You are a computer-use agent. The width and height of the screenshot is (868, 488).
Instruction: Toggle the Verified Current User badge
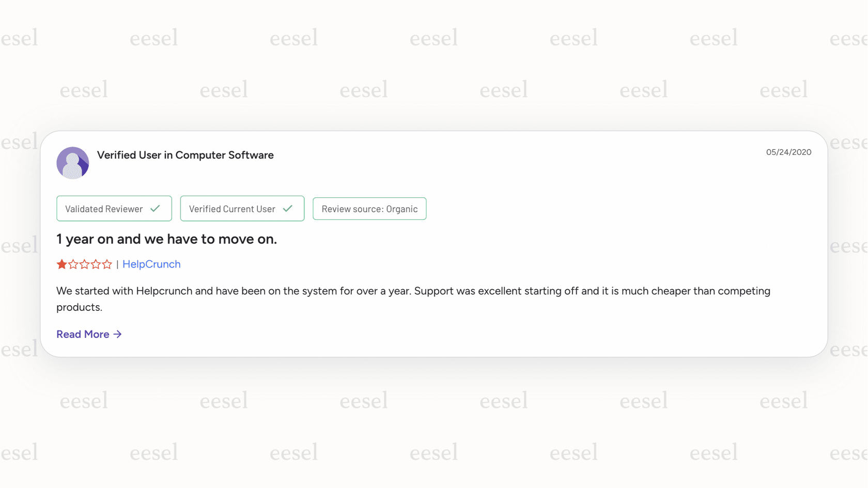[x=242, y=208]
